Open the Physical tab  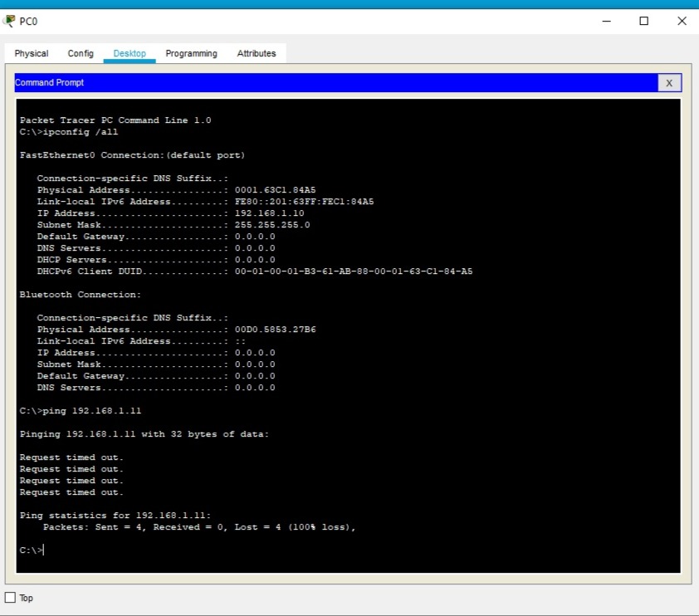point(32,53)
